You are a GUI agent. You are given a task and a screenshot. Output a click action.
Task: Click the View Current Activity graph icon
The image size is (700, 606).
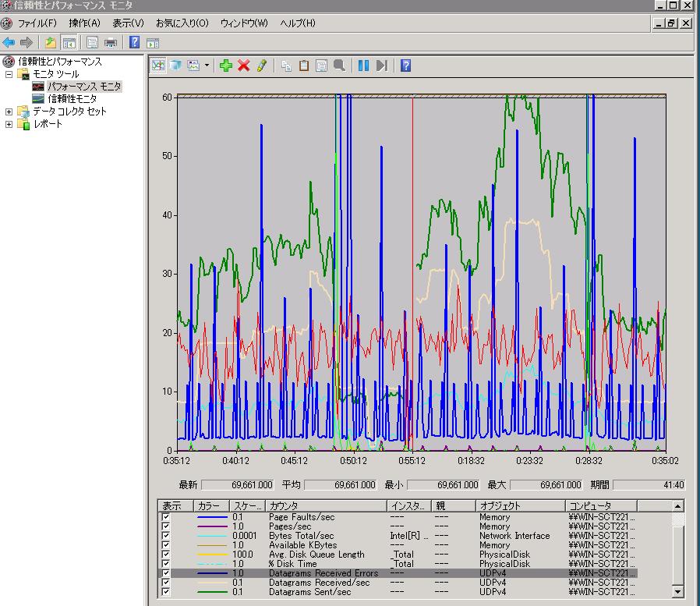[158, 66]
